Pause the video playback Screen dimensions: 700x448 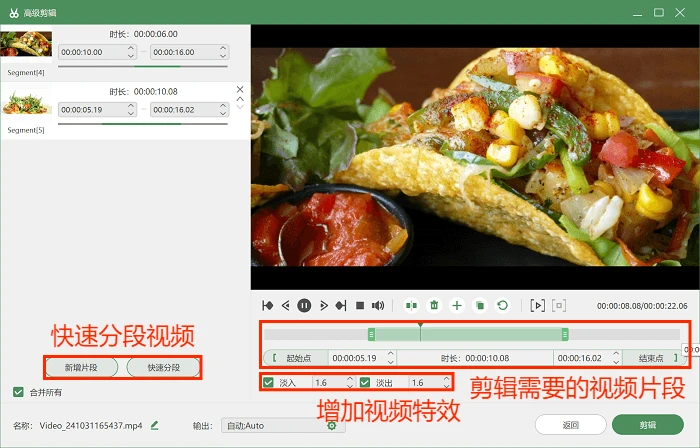click(304, 306)
